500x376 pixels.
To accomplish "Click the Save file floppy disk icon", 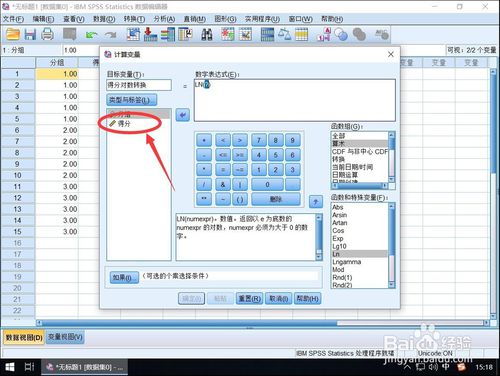I will 30,34.
